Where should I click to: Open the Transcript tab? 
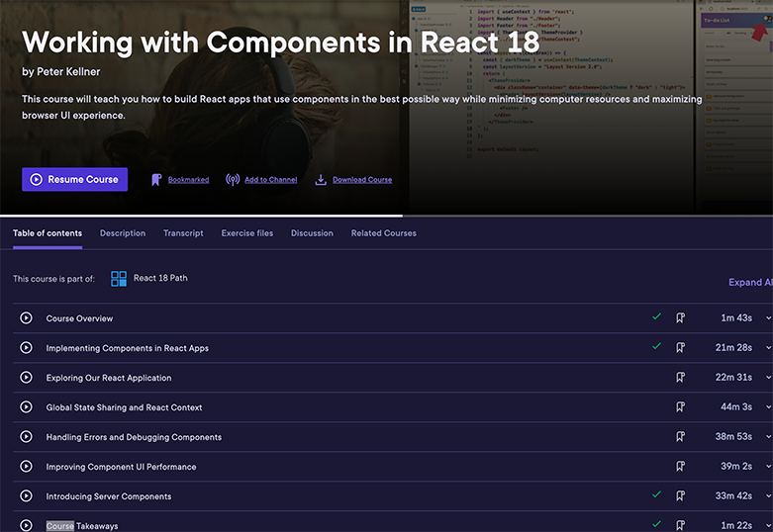(x=183, y=233)
